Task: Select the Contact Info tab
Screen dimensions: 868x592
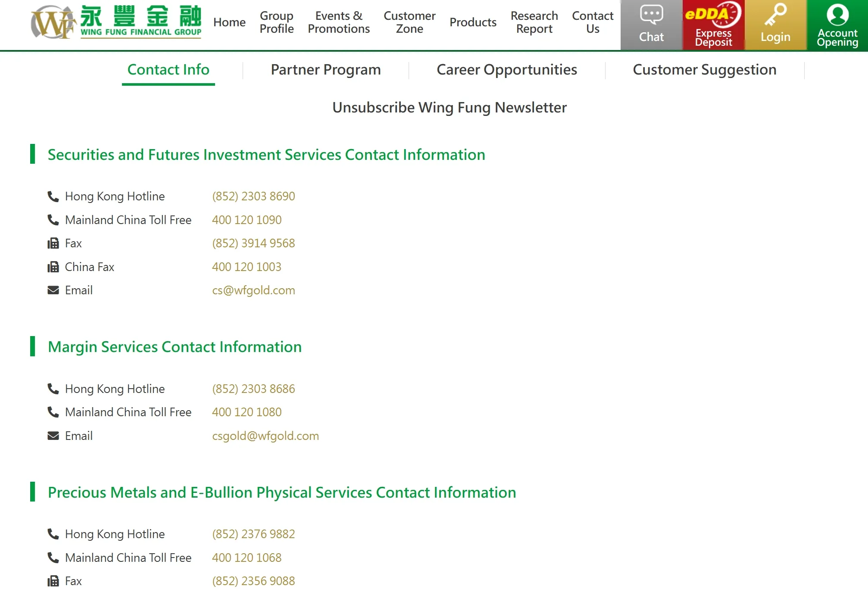Action: click(x=169, y=70)
